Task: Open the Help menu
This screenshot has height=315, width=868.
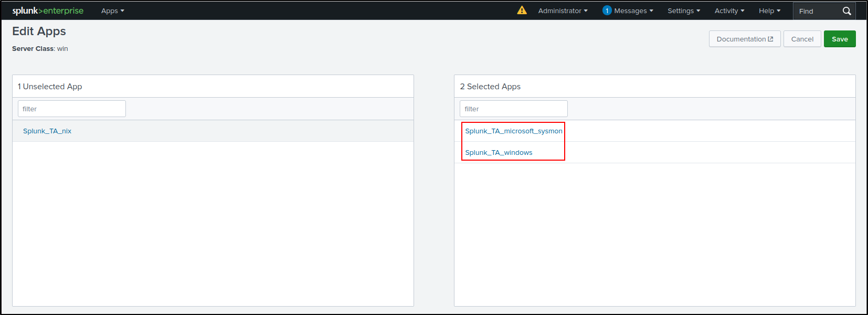Action: [x=769, y=10]
